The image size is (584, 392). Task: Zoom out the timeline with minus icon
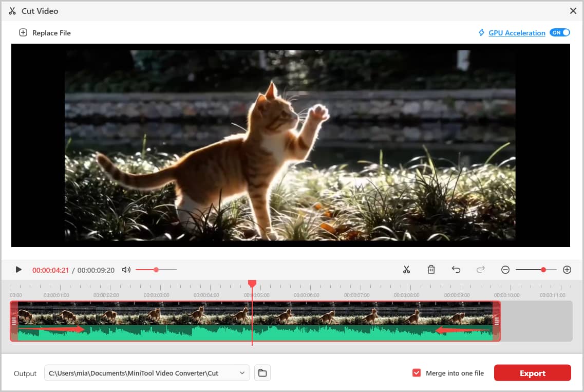505,270
